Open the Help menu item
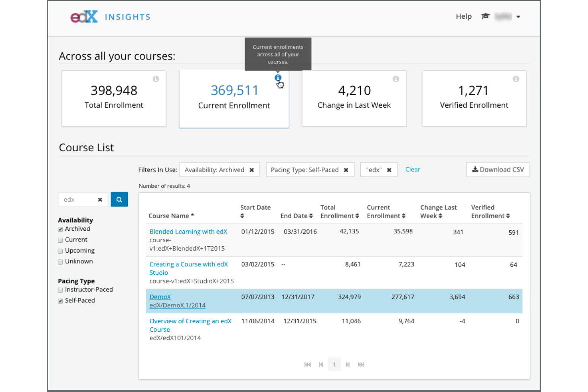The image size is (588, 392). pos(463,16)
